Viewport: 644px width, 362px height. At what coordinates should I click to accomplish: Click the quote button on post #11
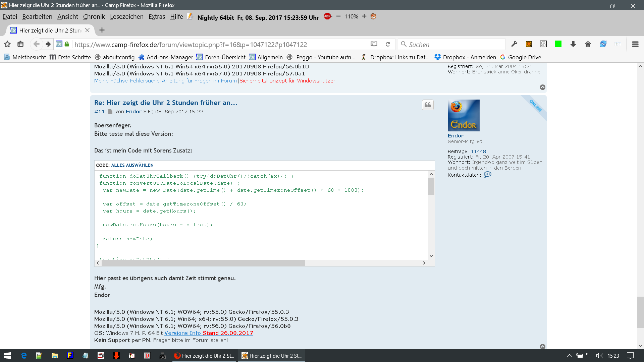428,105
